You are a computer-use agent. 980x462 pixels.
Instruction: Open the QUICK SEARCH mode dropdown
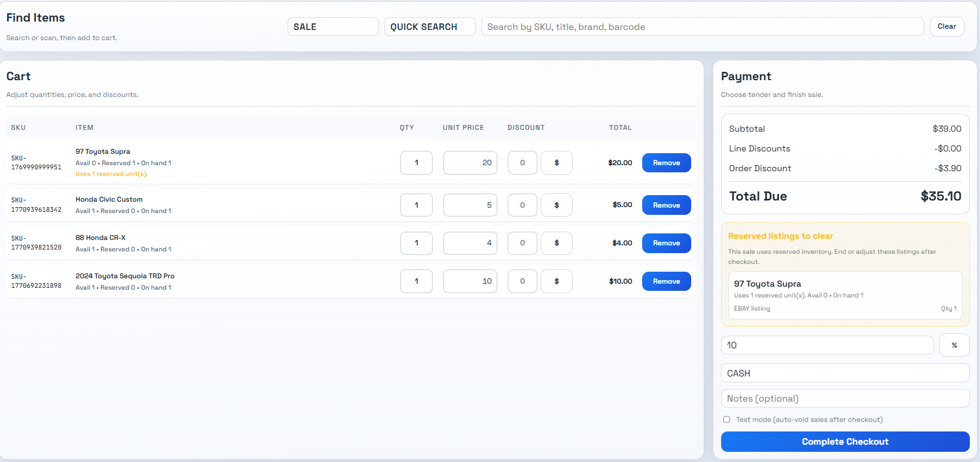(x=430, y=26)
